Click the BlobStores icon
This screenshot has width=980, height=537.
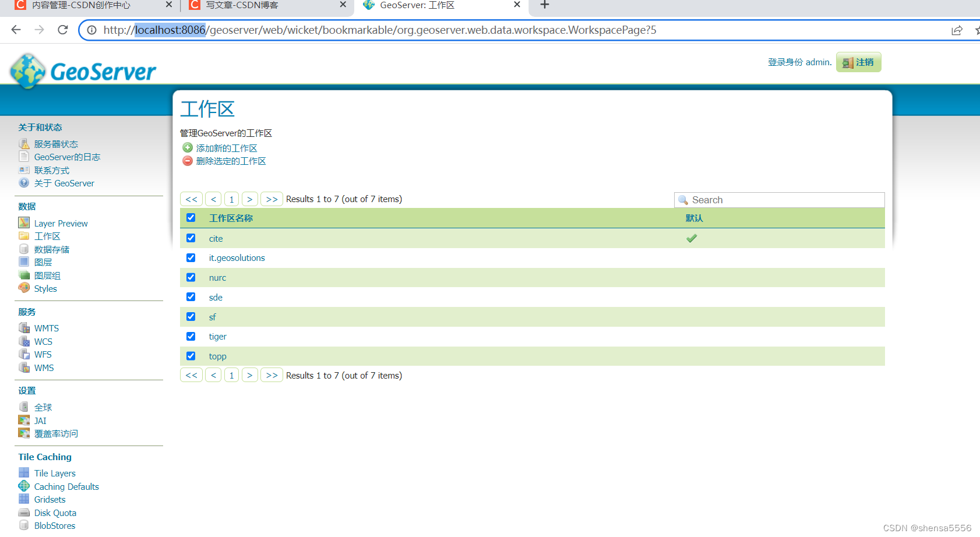pos(24,525)
